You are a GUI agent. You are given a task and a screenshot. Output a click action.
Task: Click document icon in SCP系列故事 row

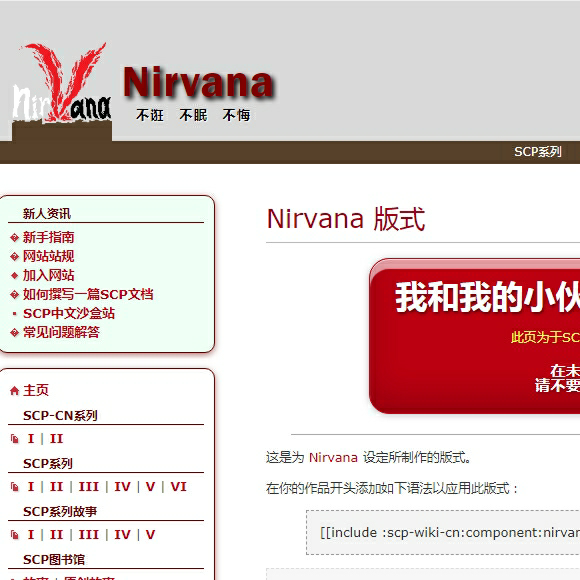[14, 535]
